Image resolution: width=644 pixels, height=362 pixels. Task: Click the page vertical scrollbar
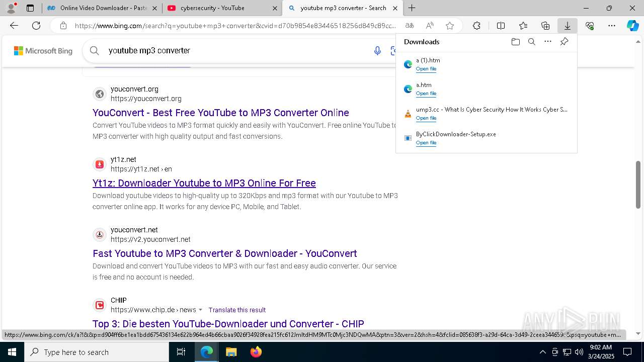638,185
